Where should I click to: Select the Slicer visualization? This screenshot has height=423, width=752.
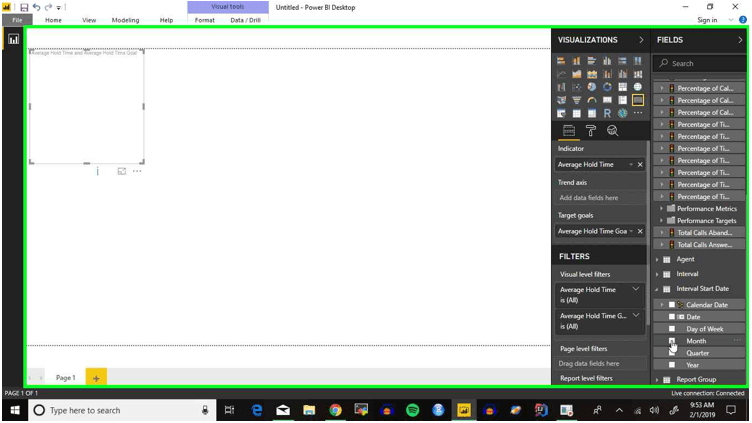pos(561,113)
